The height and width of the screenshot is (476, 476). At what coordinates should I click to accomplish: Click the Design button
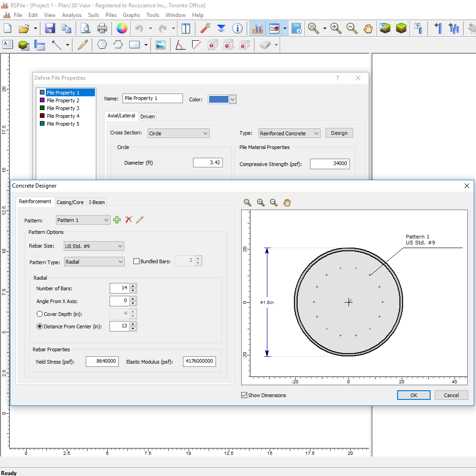coord(339,133)
